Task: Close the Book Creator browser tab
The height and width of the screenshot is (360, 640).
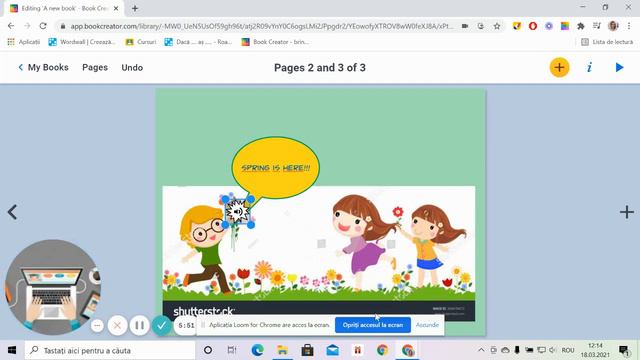Action: point(116,8)
